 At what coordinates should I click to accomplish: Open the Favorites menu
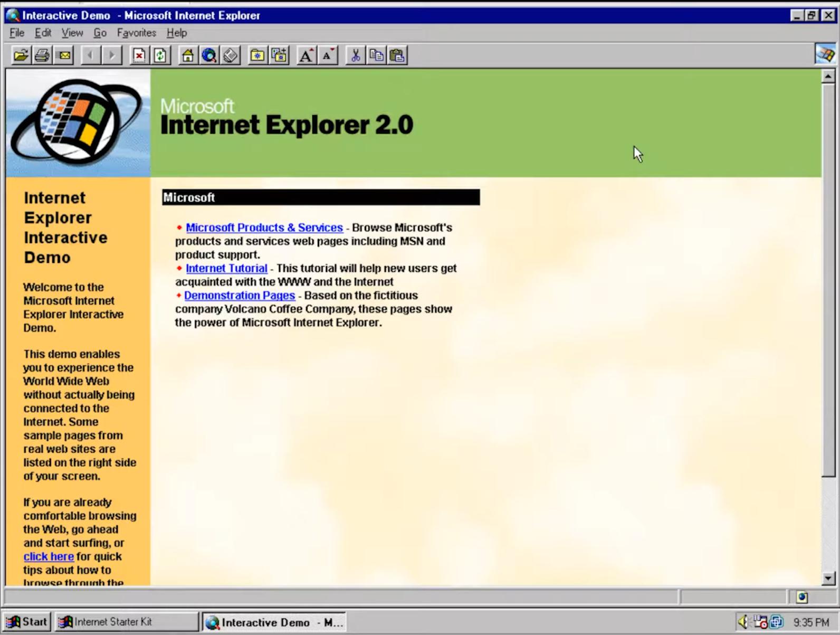click(x=136, y=33)
